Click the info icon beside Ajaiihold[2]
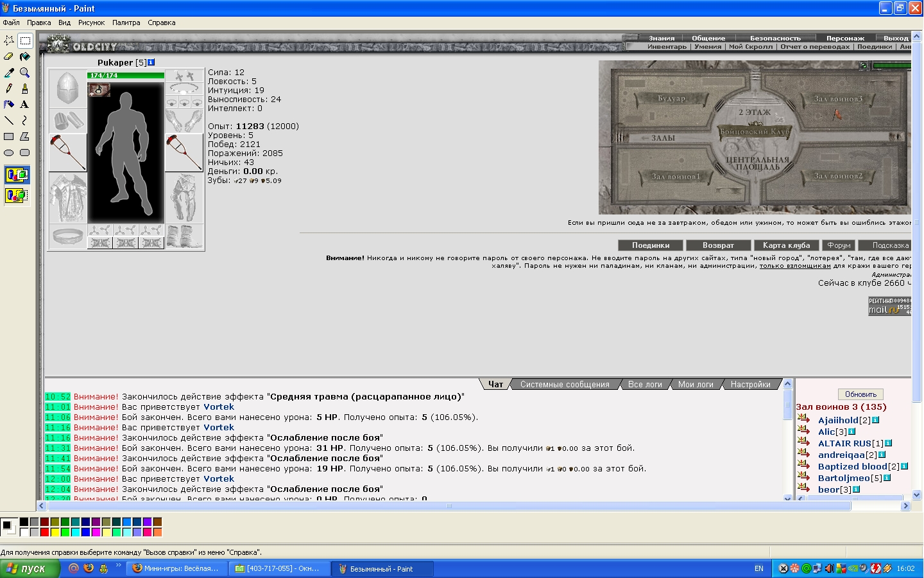This screenshot has width=924, height=578. [876, 420]
